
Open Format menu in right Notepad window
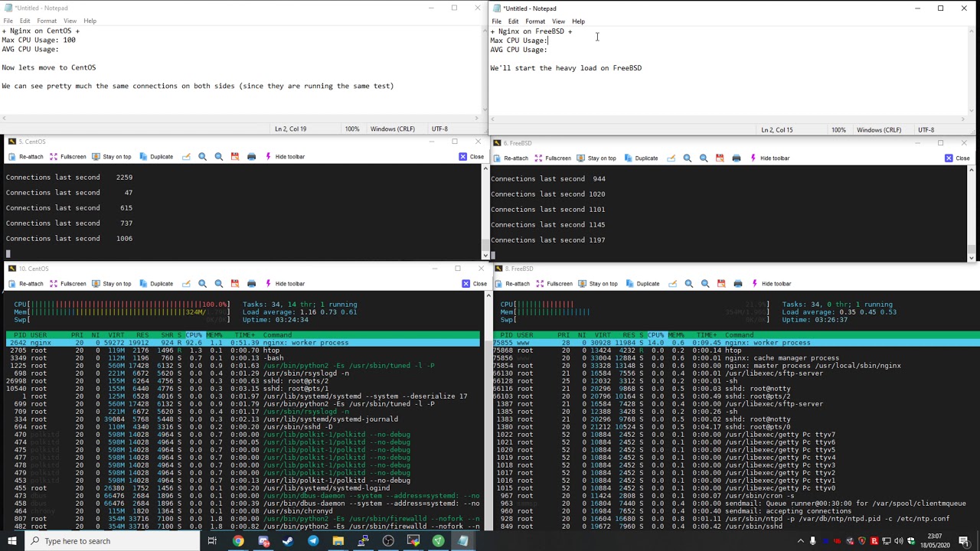pyautogui.click(x=535, y=21)
